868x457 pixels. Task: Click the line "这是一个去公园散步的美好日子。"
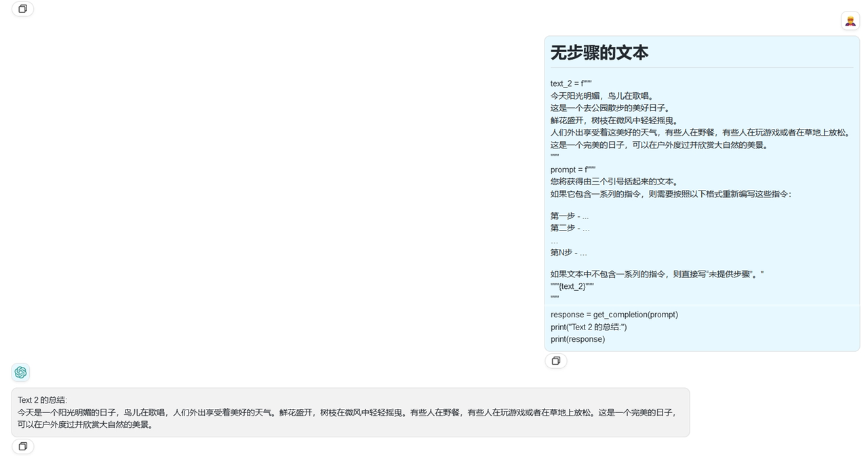click(x=610, y=108)
